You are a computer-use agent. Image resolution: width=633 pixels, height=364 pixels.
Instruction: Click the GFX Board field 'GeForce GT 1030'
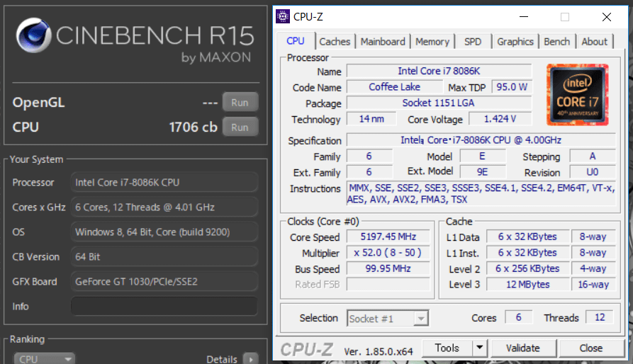click(x=164, y=282)
